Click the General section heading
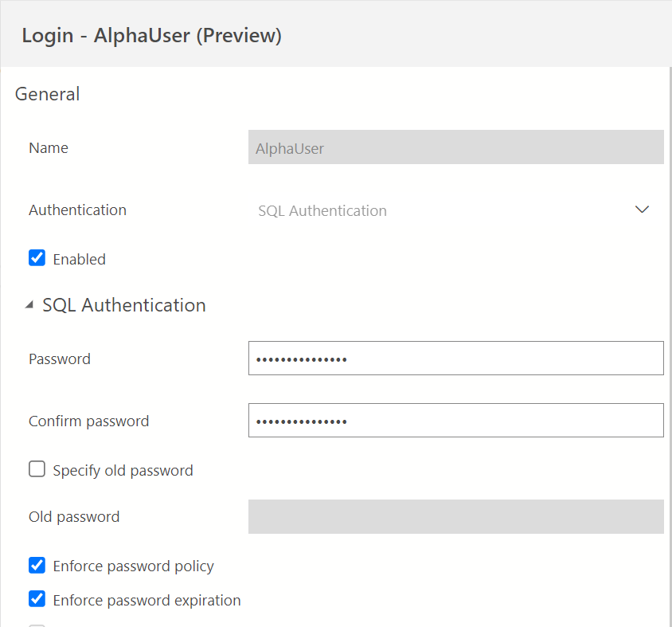 [x=47, y=94]
